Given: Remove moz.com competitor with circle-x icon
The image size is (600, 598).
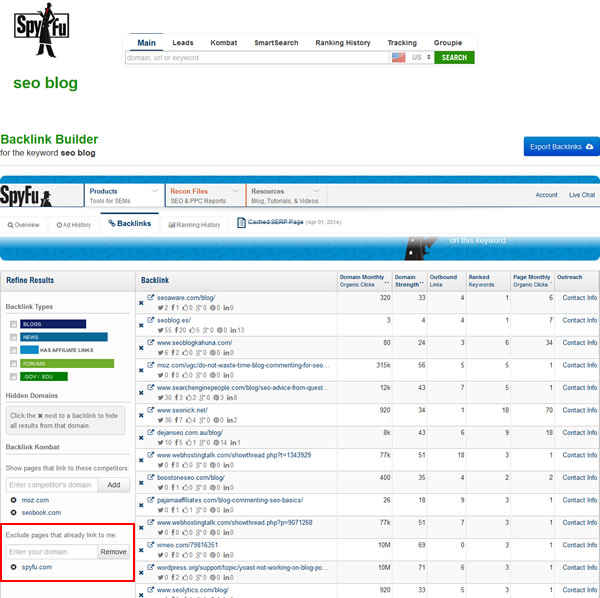Looking at the screenshot, I should pyautogui.click(x=14, y=500).
